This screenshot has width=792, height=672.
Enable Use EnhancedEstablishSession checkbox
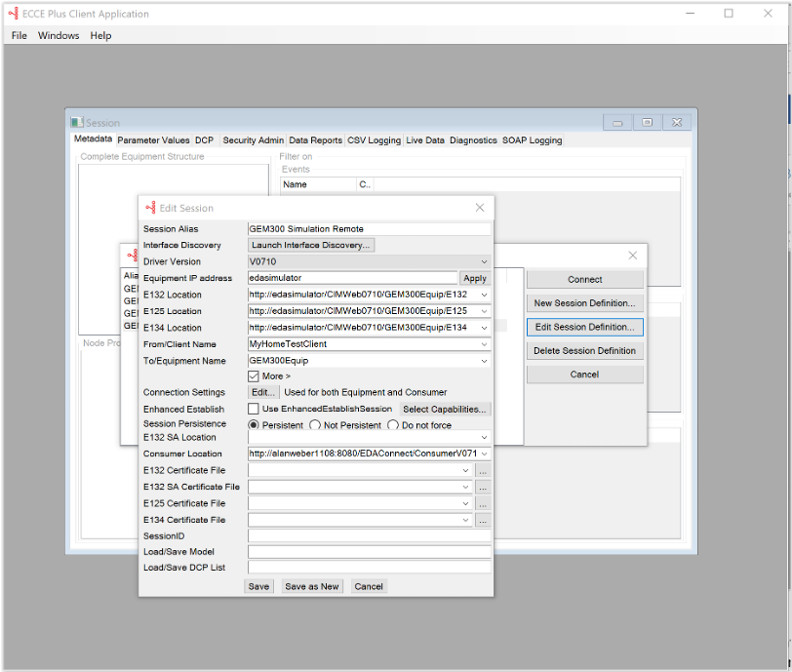[254, 409]
